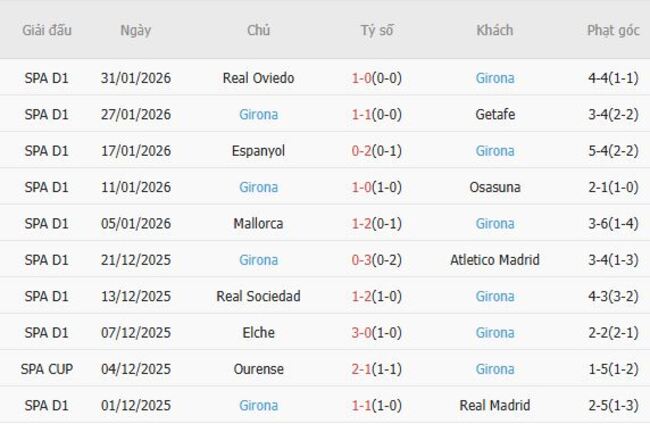Select the SPA CUP competition label
The width and height of the screenshot is (650, 424).
pyautogui.click(x=47, y=369)
